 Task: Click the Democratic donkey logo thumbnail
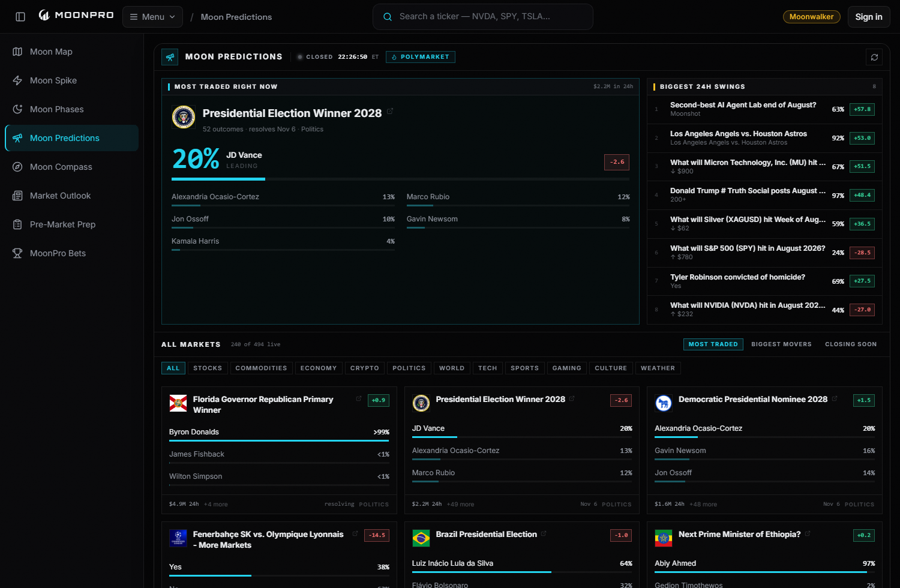[x=664, y=403]
